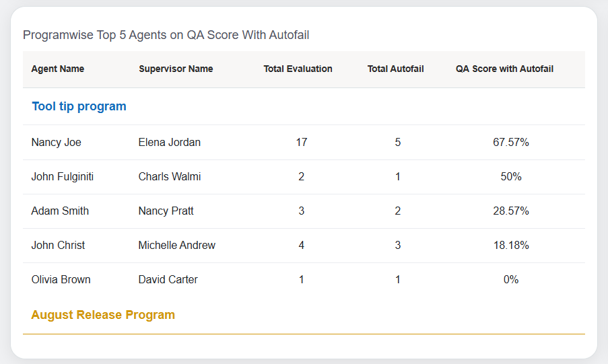Screen dimensions: 608x364
Task: Click the 67.57% QA score value
Action: coord(511,143)
